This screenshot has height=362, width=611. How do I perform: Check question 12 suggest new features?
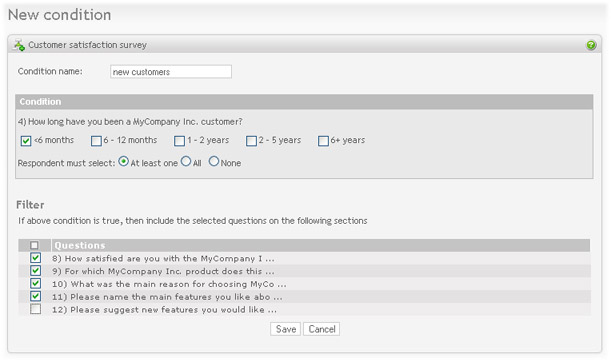pos(35,309)
